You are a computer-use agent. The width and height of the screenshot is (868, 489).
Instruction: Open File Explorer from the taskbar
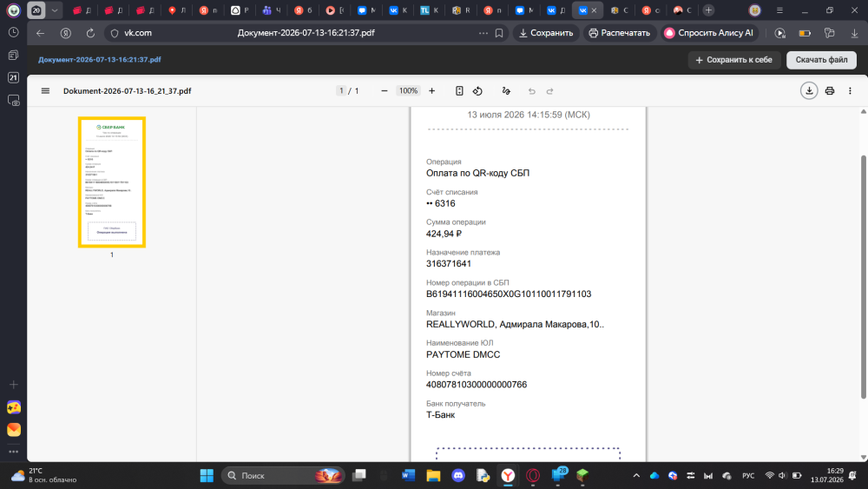coord(433,475)
